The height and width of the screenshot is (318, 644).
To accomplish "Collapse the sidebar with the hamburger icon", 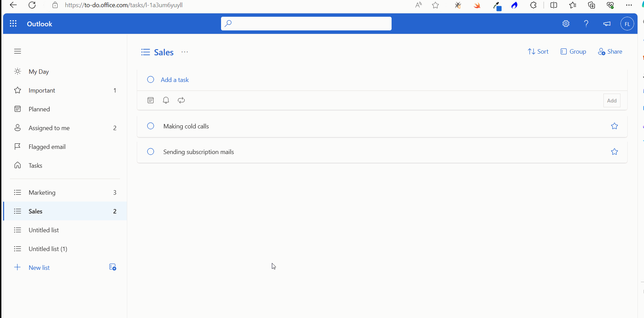I will point(17,51).
